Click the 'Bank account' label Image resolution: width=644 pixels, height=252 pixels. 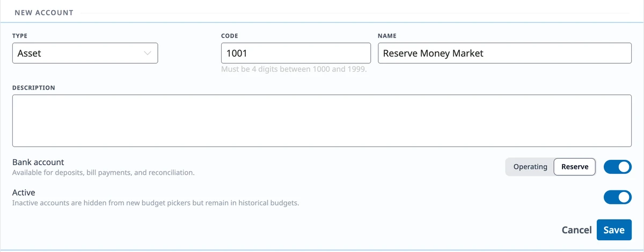click(x=38, y=162)
